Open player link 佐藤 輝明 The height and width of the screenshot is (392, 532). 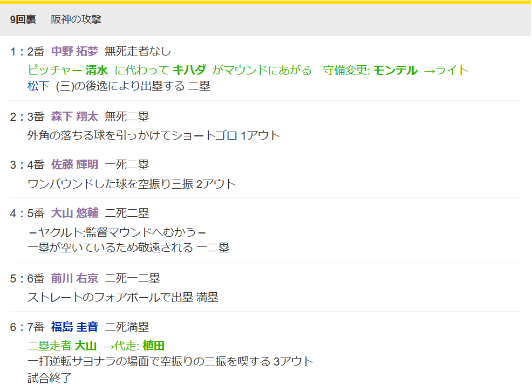(74, 165)
